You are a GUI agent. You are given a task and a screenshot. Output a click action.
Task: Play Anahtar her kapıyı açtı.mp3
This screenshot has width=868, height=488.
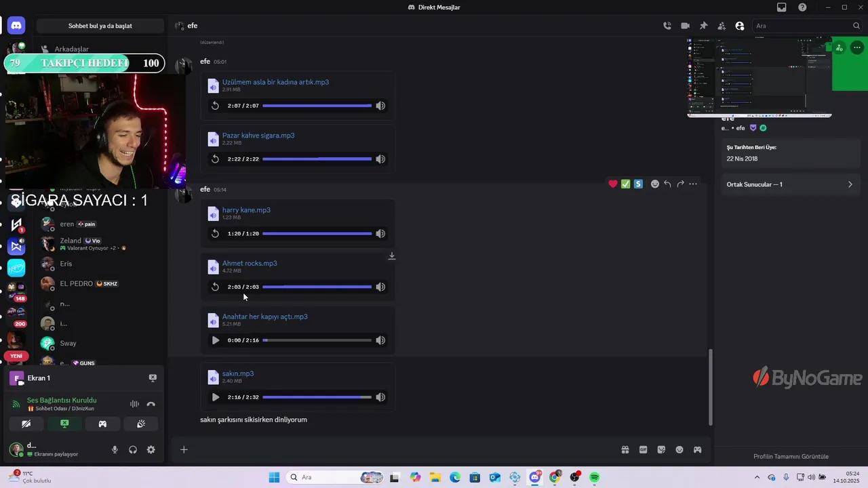215,340
